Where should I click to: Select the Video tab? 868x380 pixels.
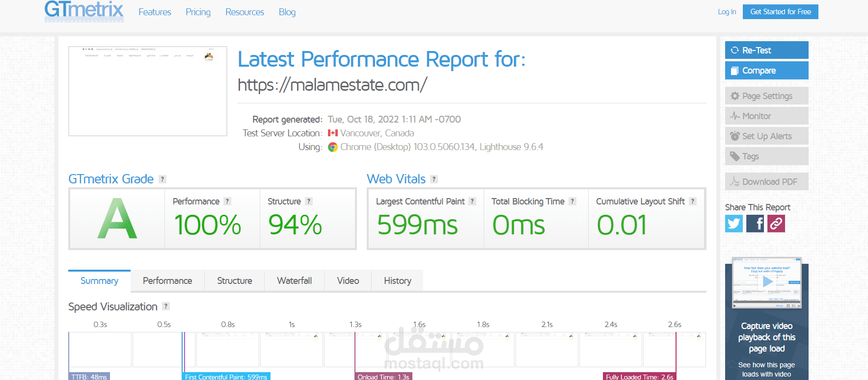click(x=348, y=280)
